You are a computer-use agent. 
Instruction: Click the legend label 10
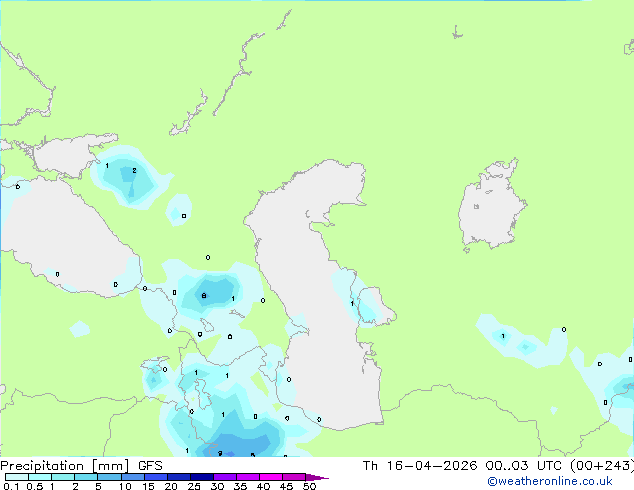pyautogui.click(x=125, y=486)
